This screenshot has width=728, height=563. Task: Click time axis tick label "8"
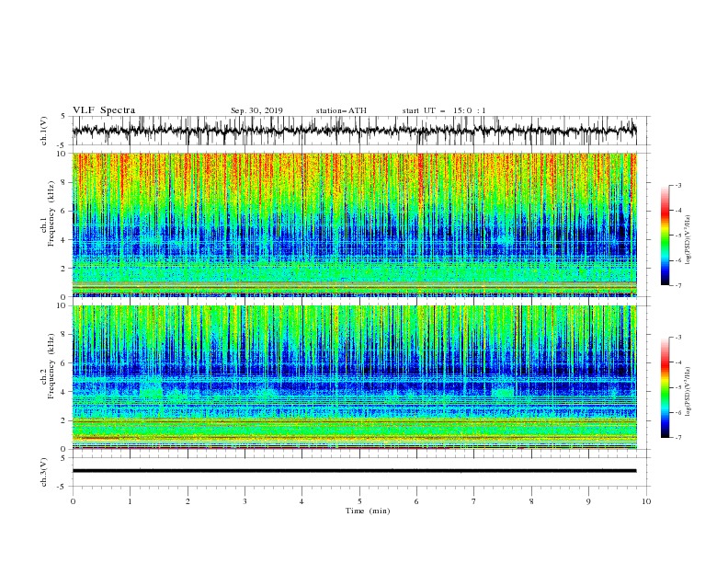(531, 501)
